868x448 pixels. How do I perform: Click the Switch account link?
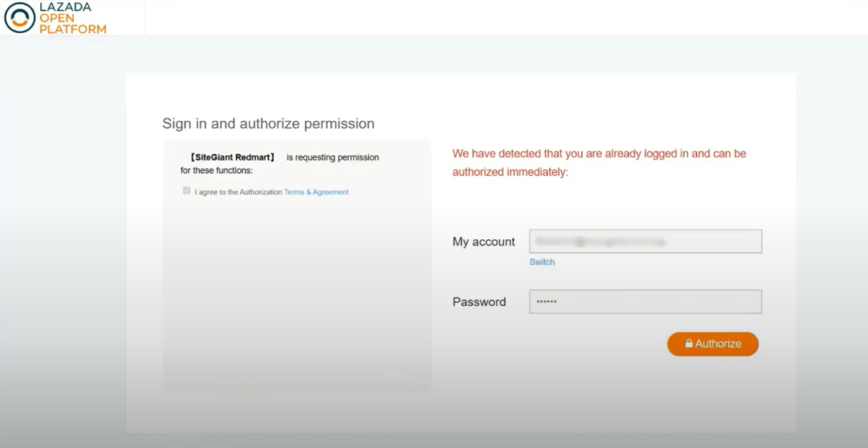point(542,262)
